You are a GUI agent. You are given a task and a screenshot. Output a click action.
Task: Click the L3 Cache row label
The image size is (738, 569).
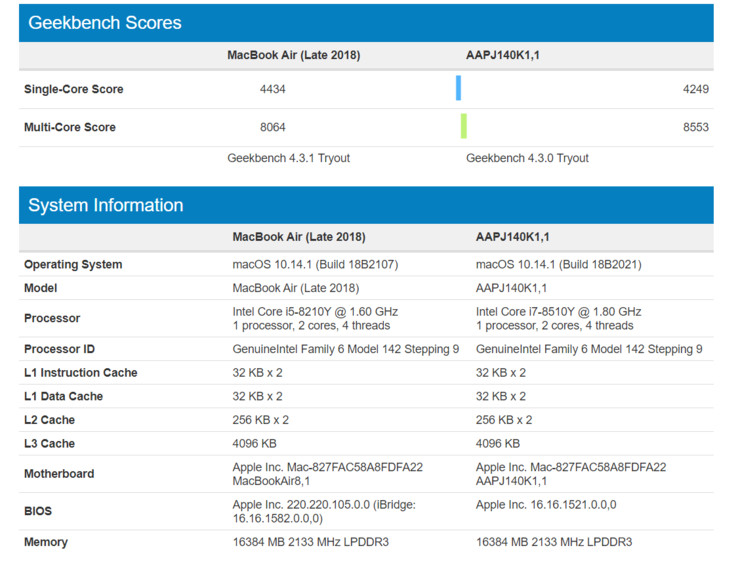pyautogui.click(x=49, y=443)
